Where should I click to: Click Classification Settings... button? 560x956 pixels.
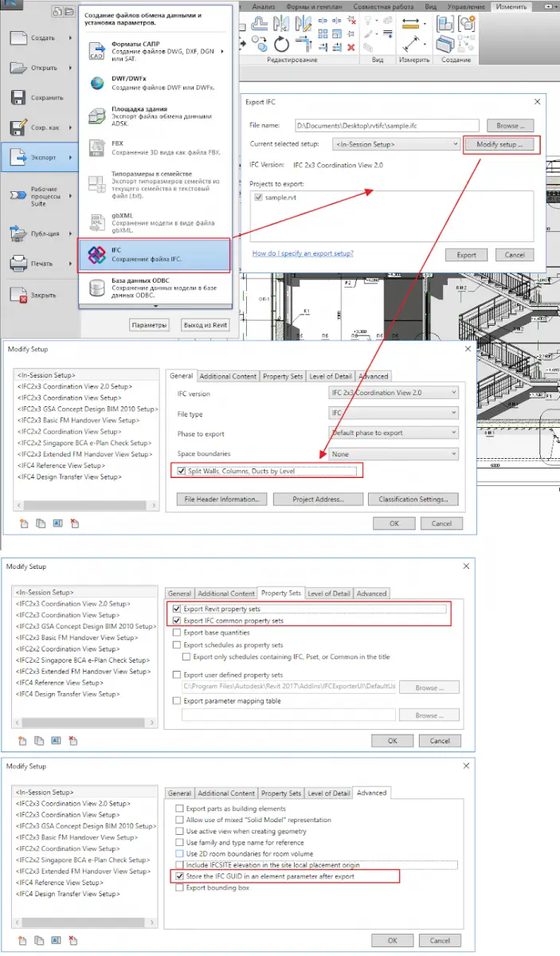[413, 500]
